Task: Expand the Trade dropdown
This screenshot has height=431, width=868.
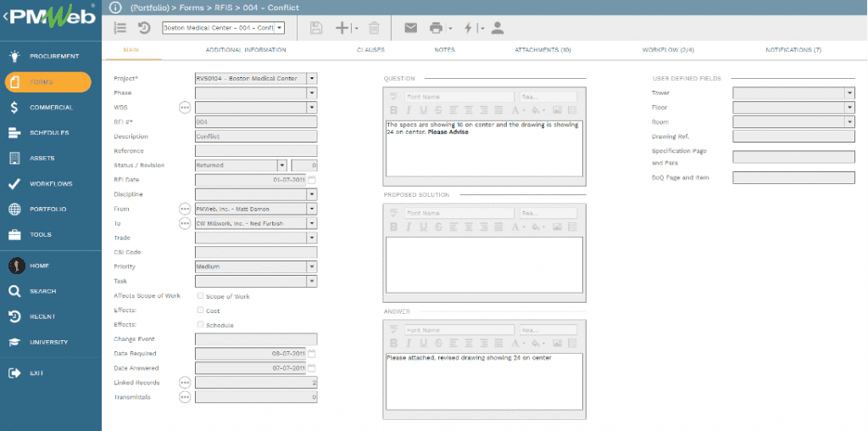Action: coord(312,238)
